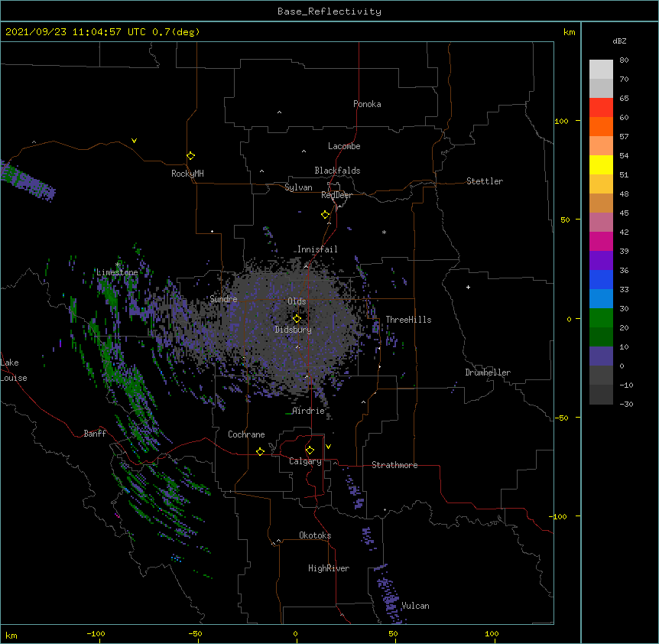Select the magenta 39-42 dBZ color swatch
This screenshot has height=644, width=659.
pyautogui.click(x=601, y=241)
